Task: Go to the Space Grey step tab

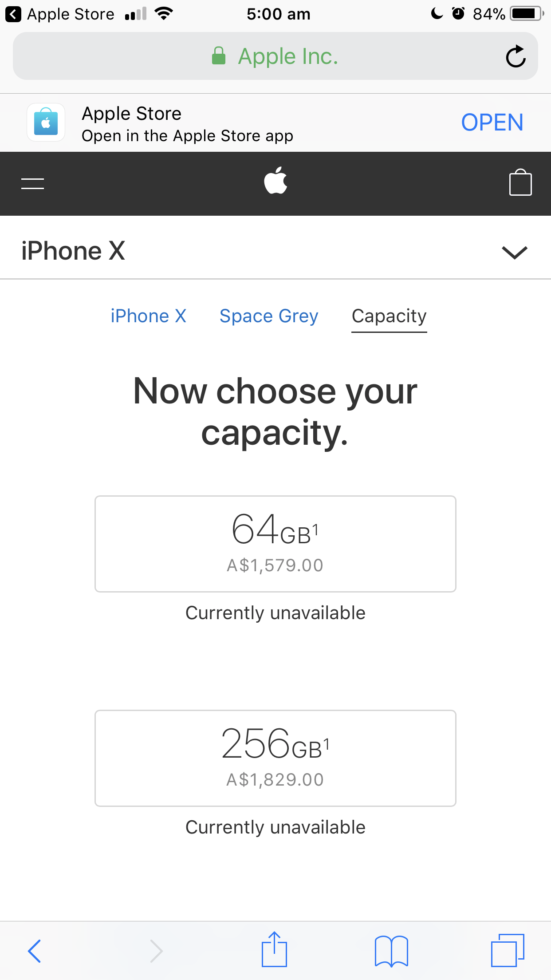Action: click(269, 316)
